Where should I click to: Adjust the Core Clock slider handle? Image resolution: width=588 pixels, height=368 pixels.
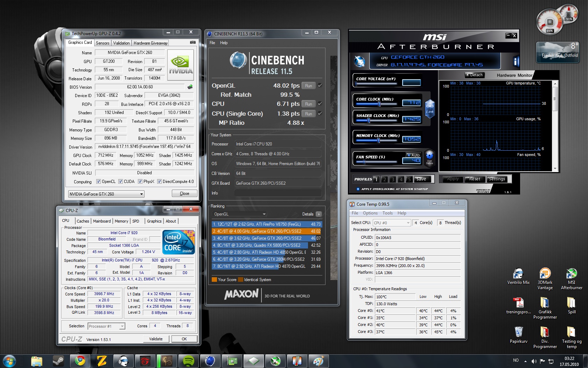[x=379, y=104]
